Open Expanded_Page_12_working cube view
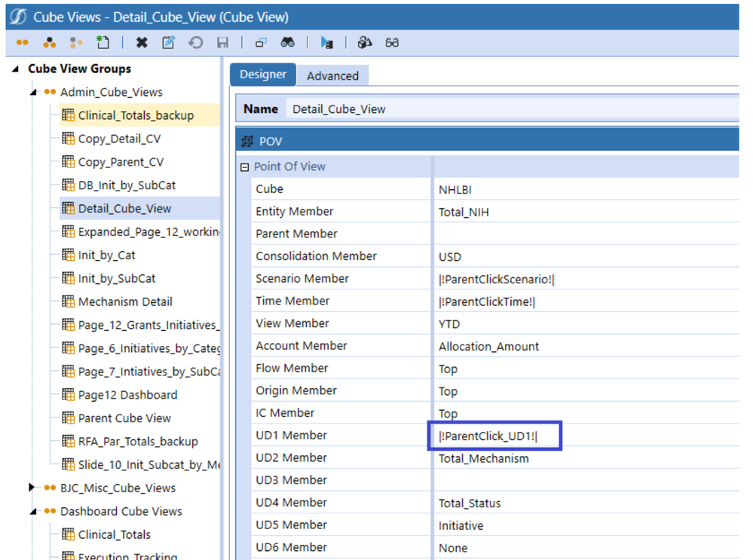The width and height of the screenshot is (753, 560). (149, 232)
